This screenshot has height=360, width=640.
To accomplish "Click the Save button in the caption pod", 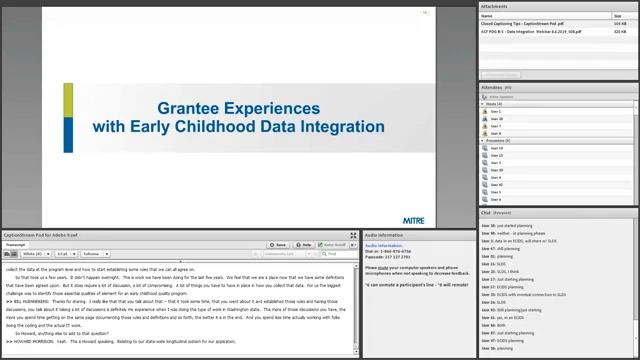I will tap(278, 245).
